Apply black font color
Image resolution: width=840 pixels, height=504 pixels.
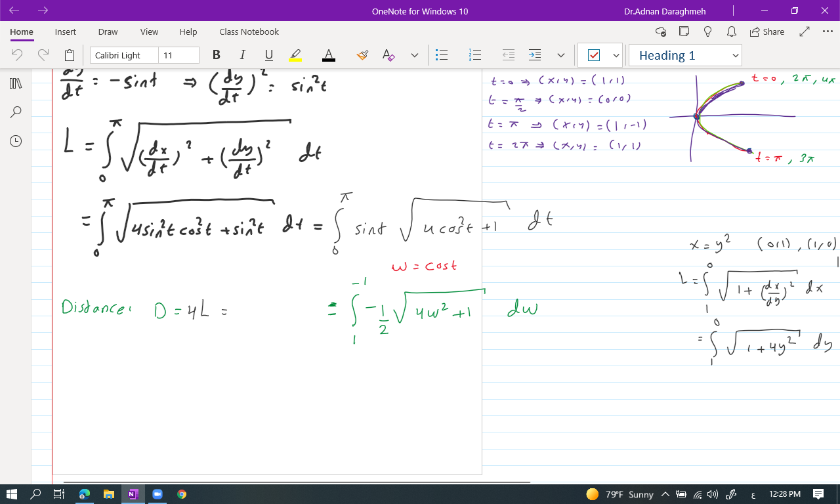pyautogui.click(x=329, y=55)
